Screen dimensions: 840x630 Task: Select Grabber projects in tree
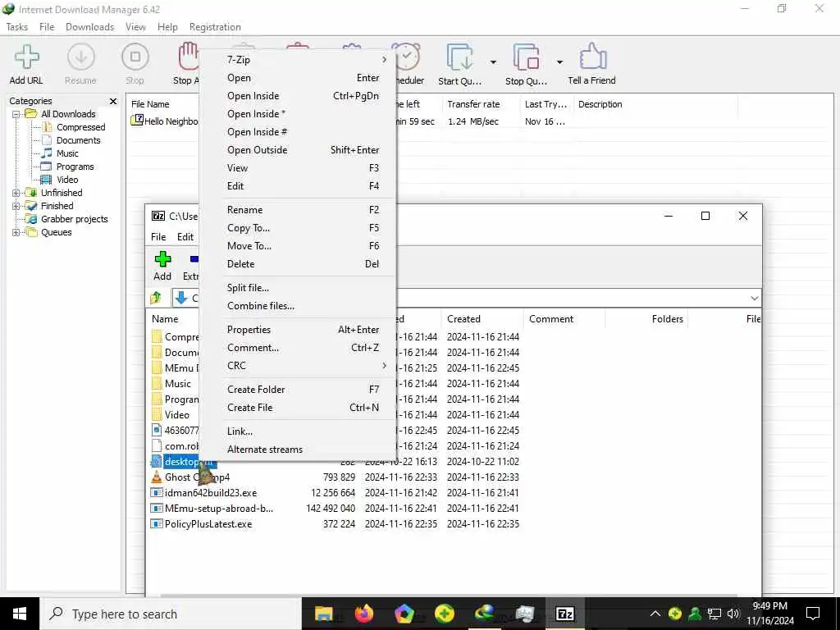[75, 219]
